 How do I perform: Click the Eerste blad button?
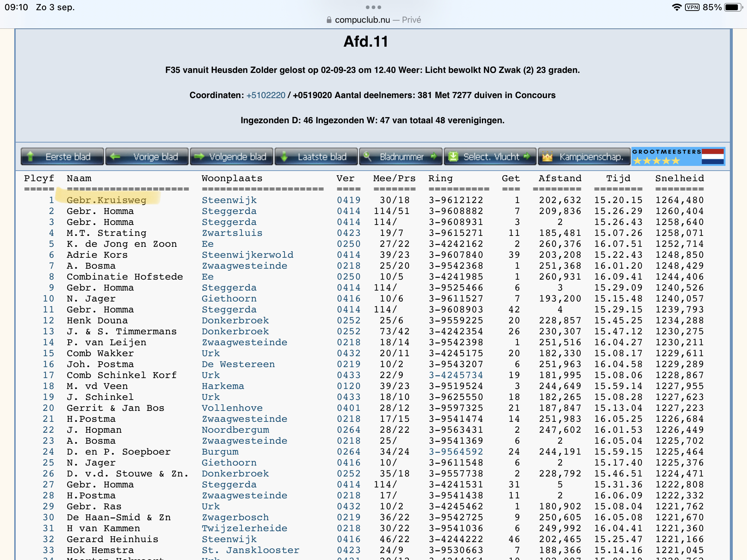62,157
